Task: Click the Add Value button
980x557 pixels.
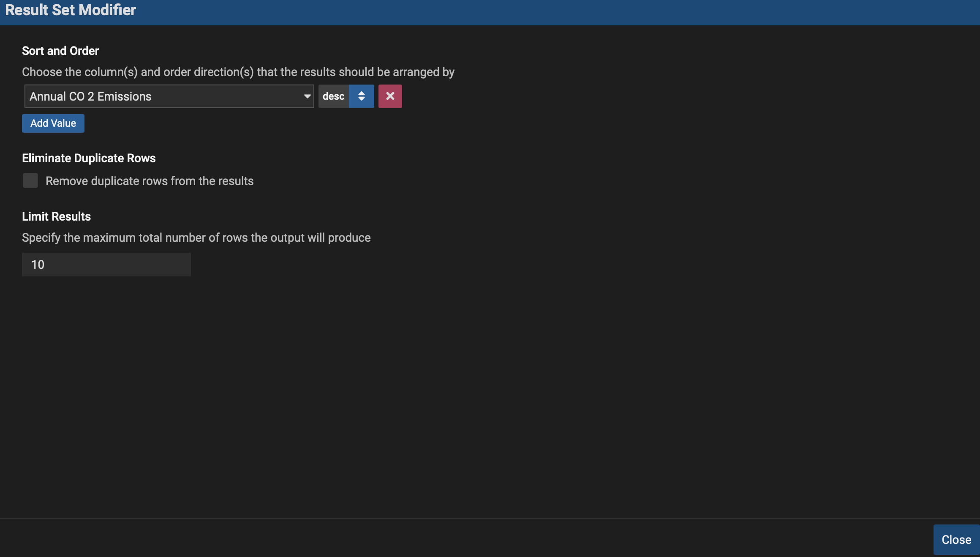Action: click(x=53, y=123)
